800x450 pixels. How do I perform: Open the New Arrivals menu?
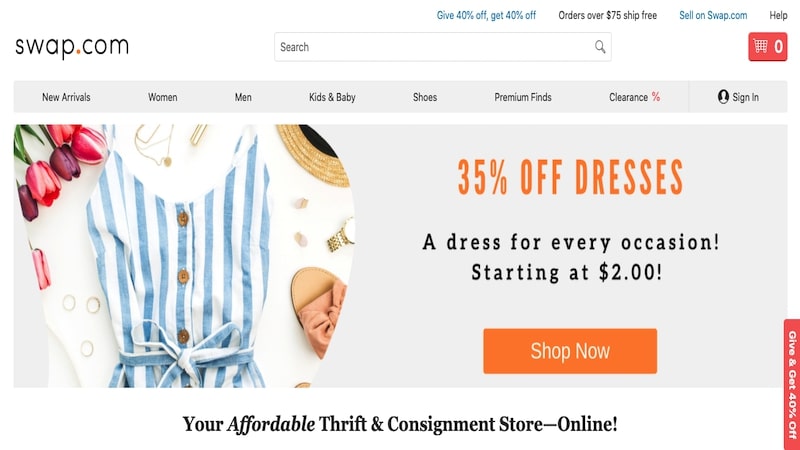pos(66,97)
